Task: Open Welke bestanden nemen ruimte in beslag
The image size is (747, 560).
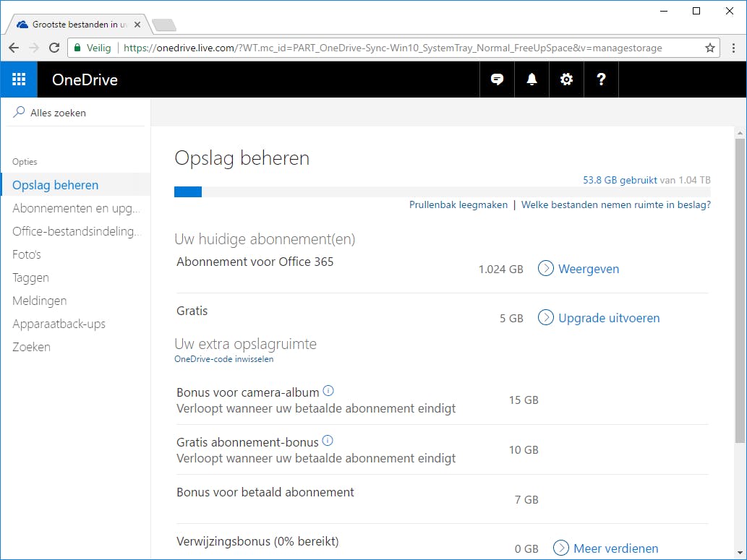Action: click(x=615, y=204)
